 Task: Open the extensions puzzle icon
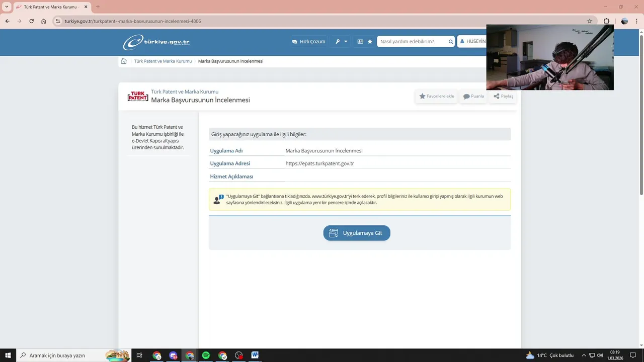[606, 21]
